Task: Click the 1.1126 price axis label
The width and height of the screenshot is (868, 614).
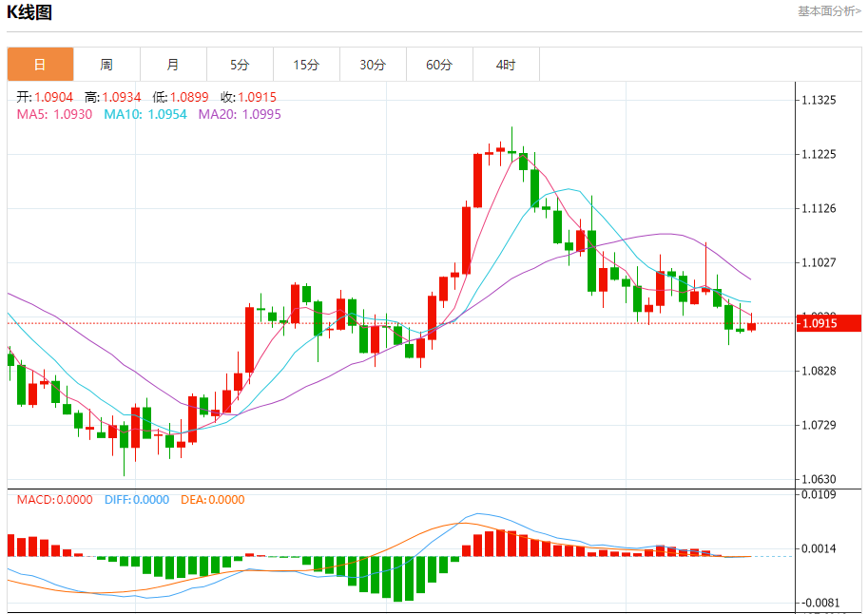Action: click(819, 209)
